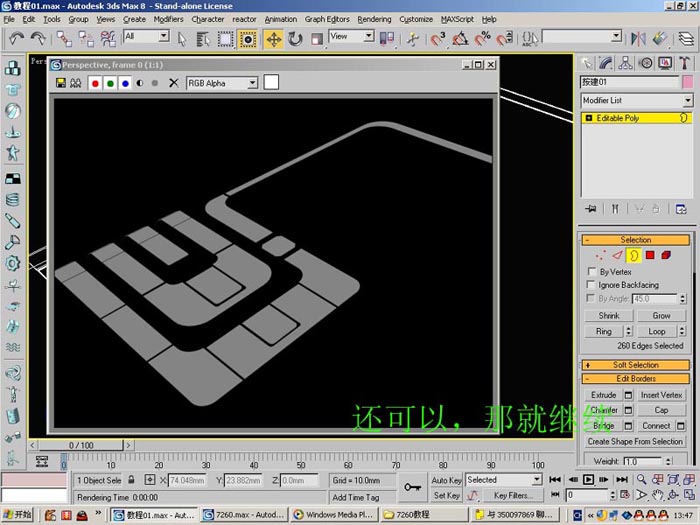Click the pink object color swatch
Screen dimensions: 700x525
pyautogui.click(x=688, y=82)
